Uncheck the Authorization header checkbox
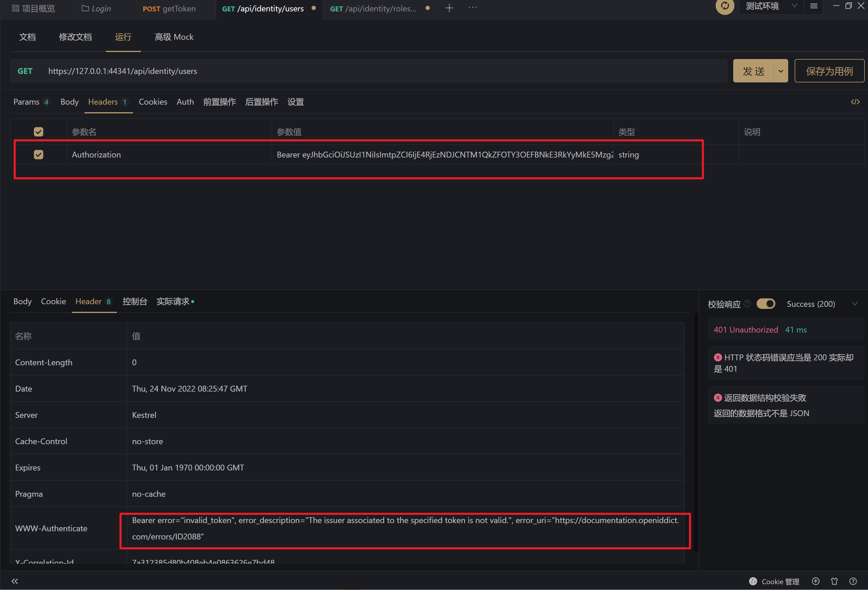868x590 pixels. coord(39,154)
